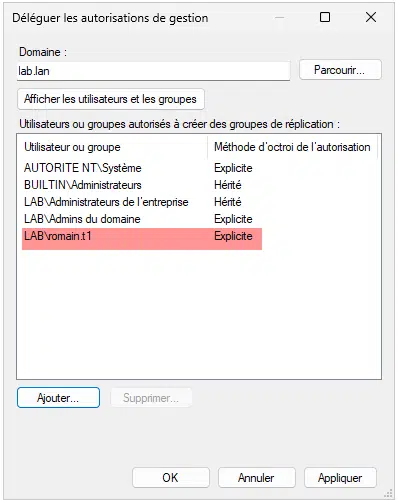This screenshot has width=398, height=501.
Task: Open the Parcourir domain browser
Action: [x=340, y=70]
